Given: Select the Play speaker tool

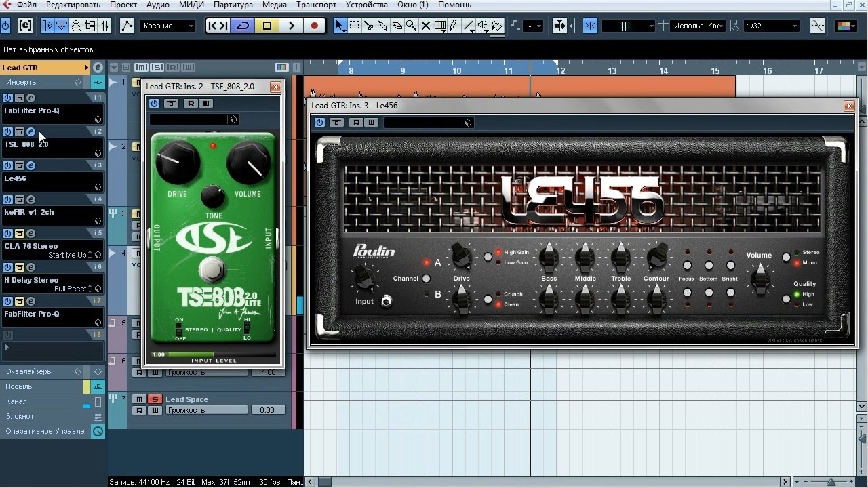Looking at the screenshot, I should [483, 26].
